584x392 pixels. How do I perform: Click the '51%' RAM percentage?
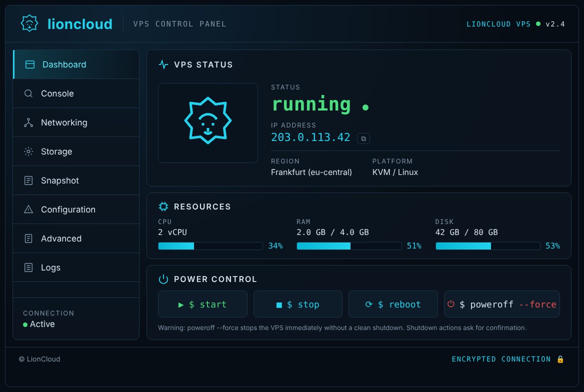coord(414,246)
